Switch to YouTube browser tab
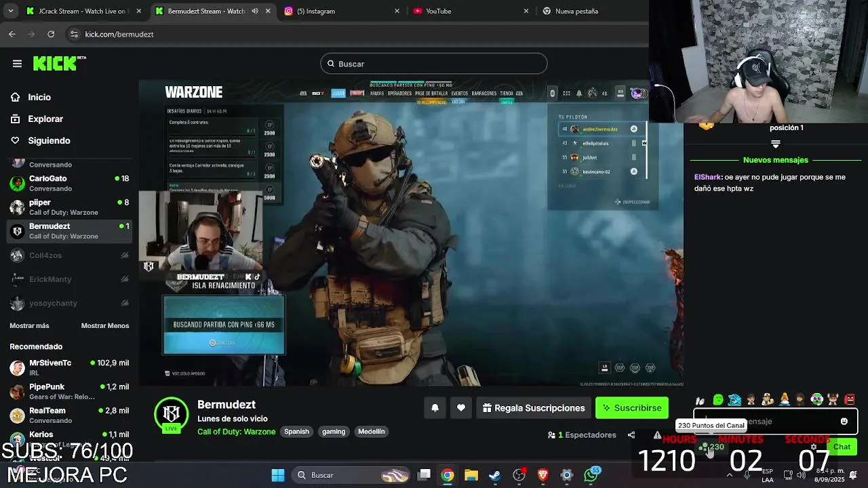This screenshot has width=868, height=488. [471, 11]
